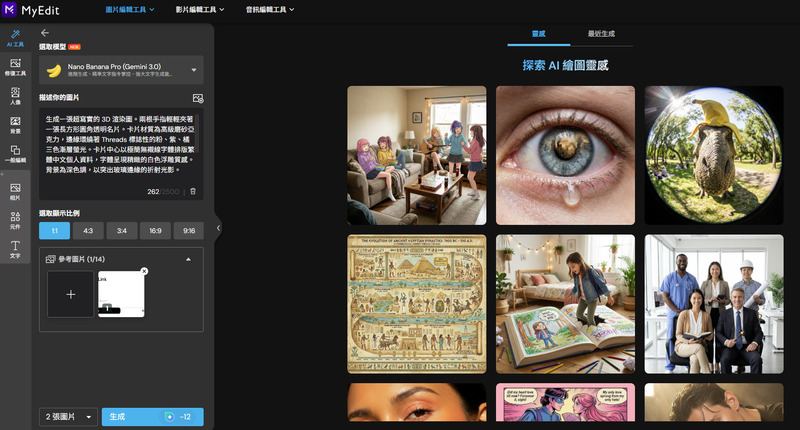Open the woman's eyebrow close-up image
Image resolution: width=800 pixels, height=430 pixels.
(417, 402)
